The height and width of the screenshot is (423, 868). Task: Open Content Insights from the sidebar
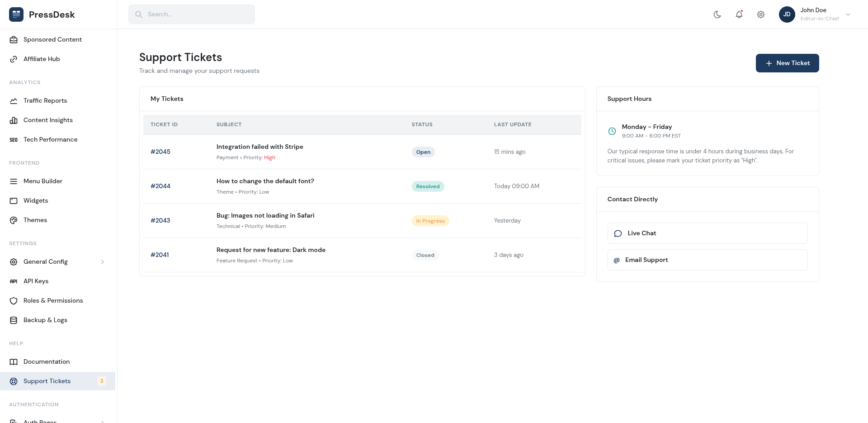point(48,120)
